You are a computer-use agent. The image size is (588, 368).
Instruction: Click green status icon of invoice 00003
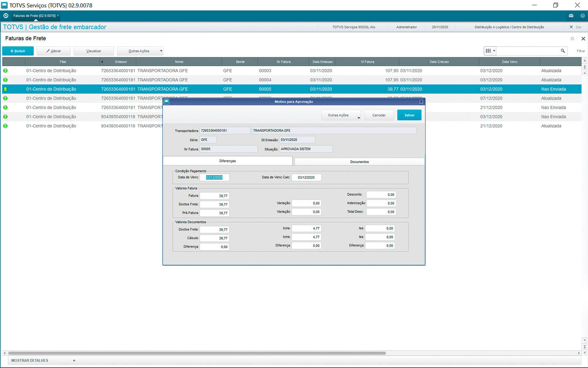[5, 71]
